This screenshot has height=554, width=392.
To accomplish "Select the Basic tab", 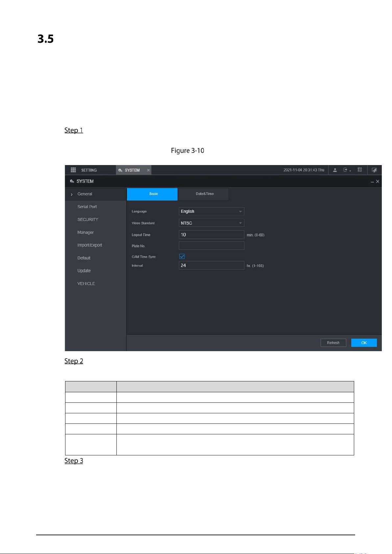I will (x=152, y=194).
